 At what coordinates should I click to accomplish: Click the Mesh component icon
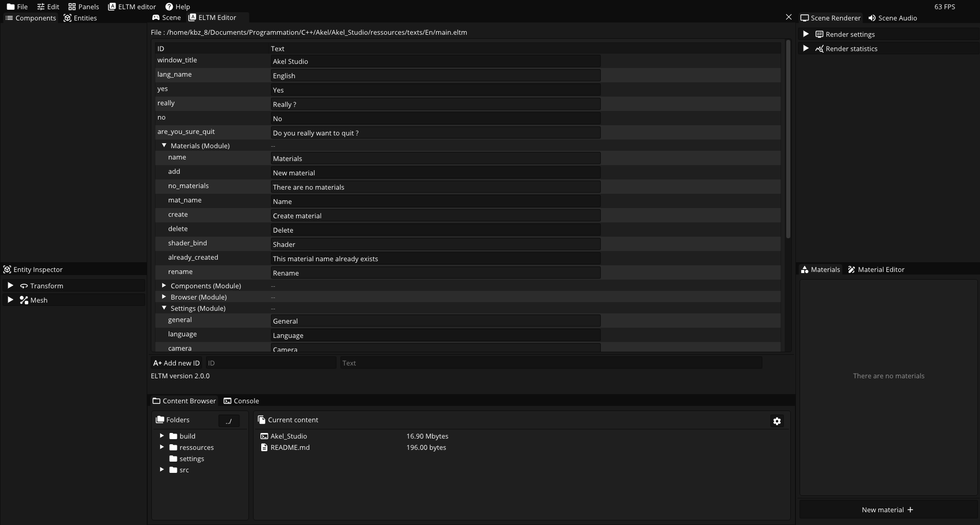tap(24, 300)
